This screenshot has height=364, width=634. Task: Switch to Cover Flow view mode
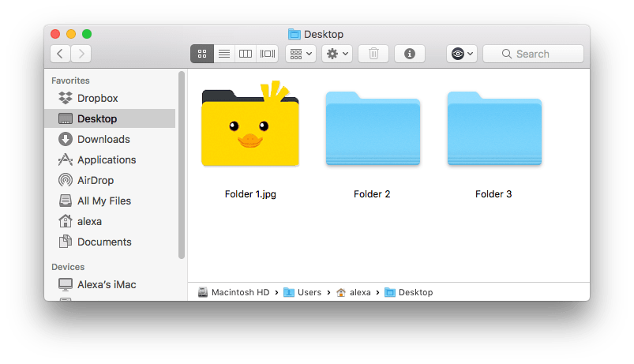pos(268,54)
